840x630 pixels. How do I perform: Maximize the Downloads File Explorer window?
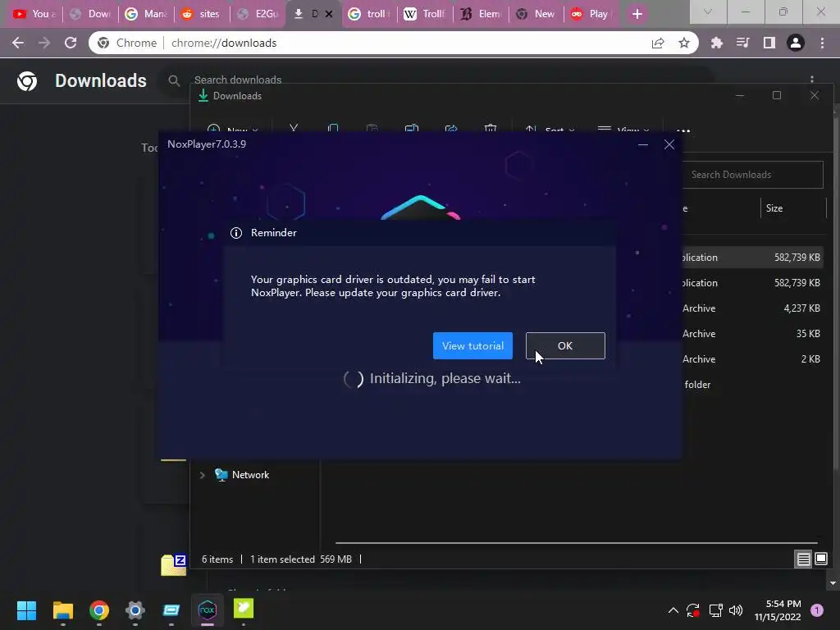click(777, 95)
